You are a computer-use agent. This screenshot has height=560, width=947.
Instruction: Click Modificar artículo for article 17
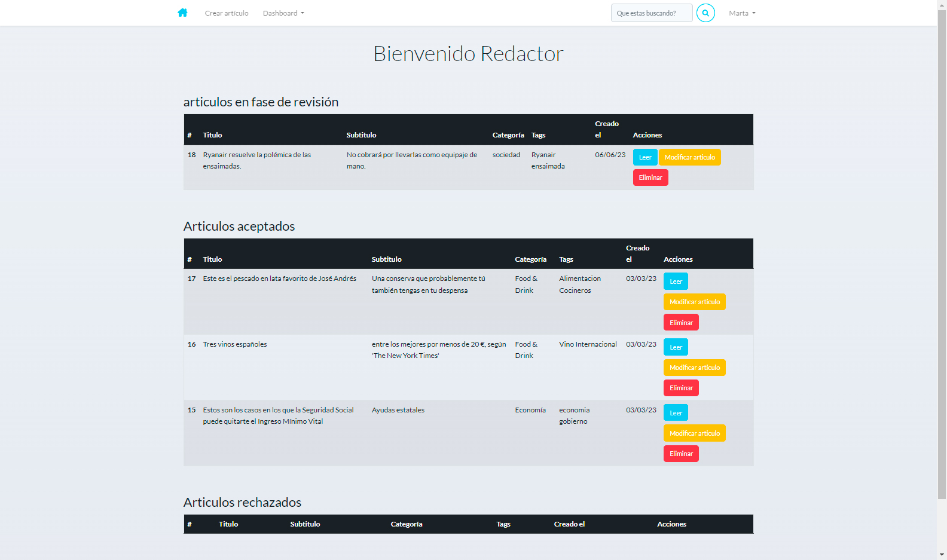[694, 302]
